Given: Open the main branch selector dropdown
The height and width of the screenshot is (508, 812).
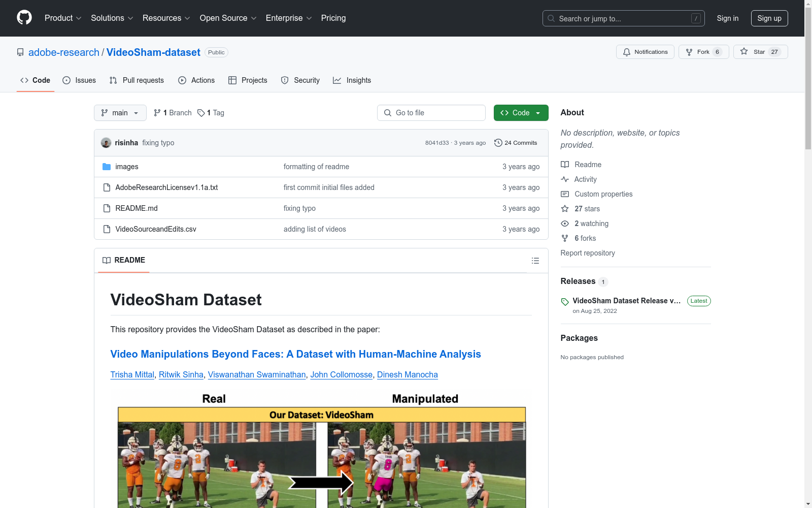Looking at the screenshot, I should point(120,113).
